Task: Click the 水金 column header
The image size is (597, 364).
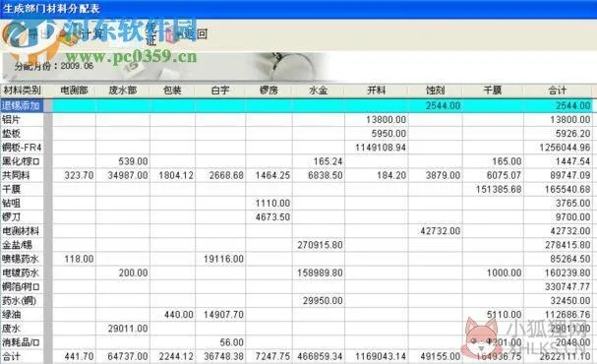Action: click(x=318, y=91)
